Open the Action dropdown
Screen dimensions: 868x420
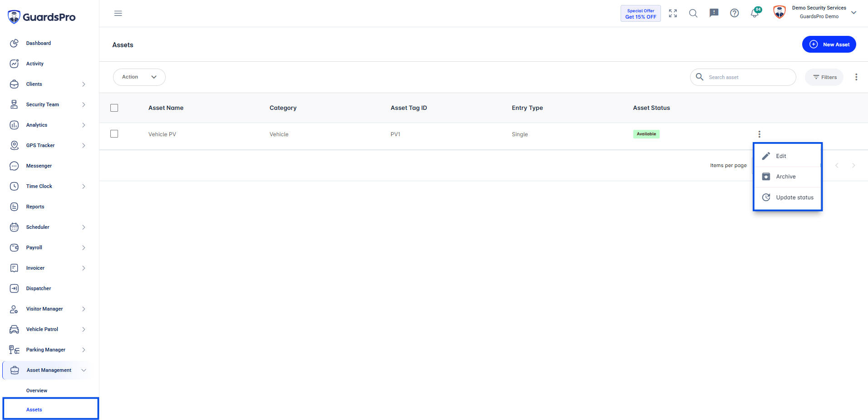pos(139,77)
